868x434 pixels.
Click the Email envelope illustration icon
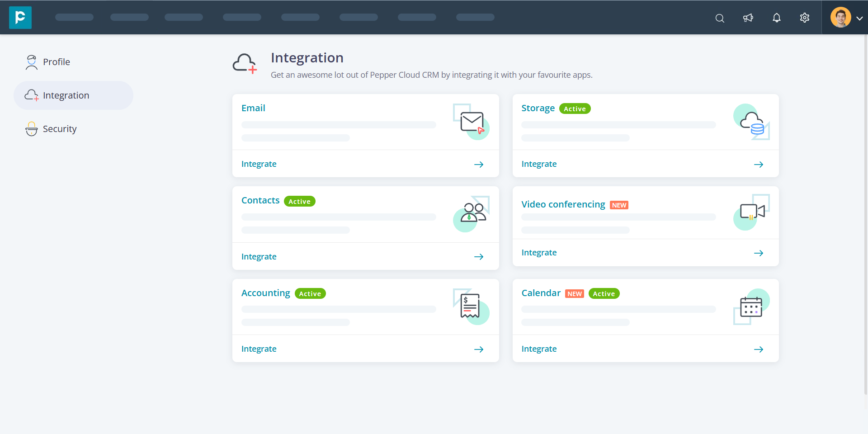point(472,122)
